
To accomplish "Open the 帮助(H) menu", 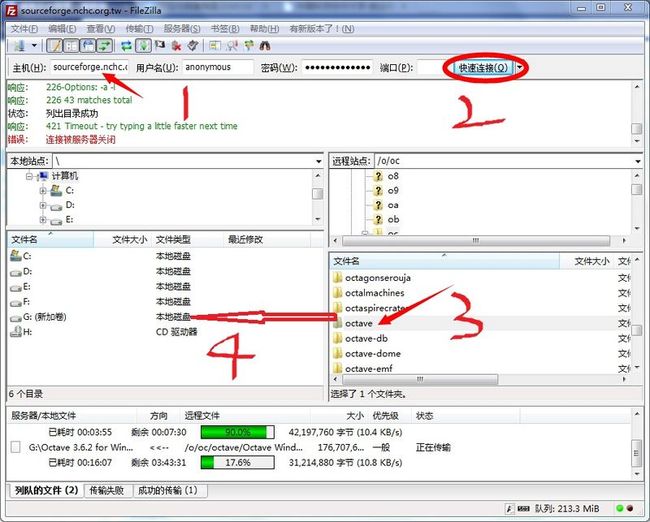I will click(264, 29).
